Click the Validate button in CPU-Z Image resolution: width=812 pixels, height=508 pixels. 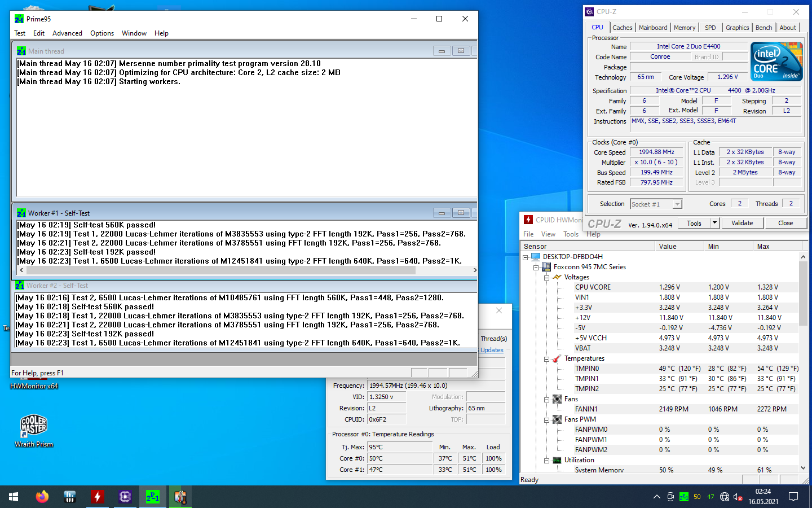point(742,223)
